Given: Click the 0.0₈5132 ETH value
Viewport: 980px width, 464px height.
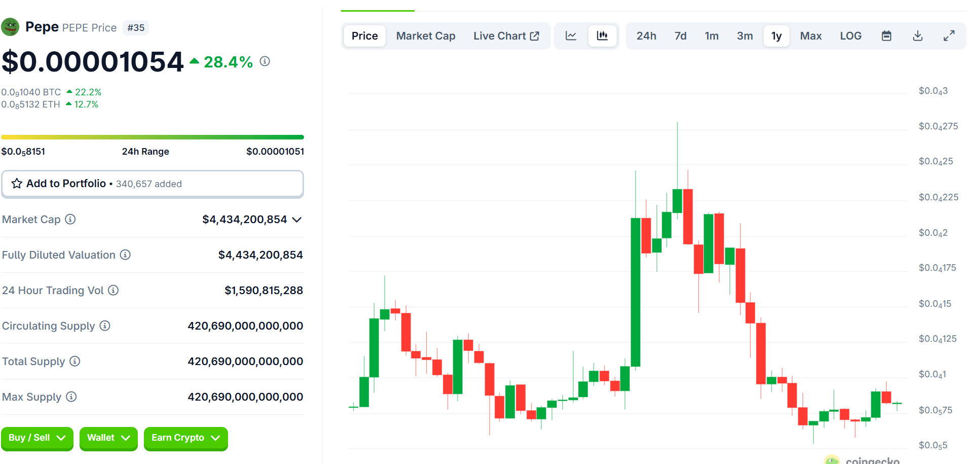Looking at the screenshot, I should [30, 104].
